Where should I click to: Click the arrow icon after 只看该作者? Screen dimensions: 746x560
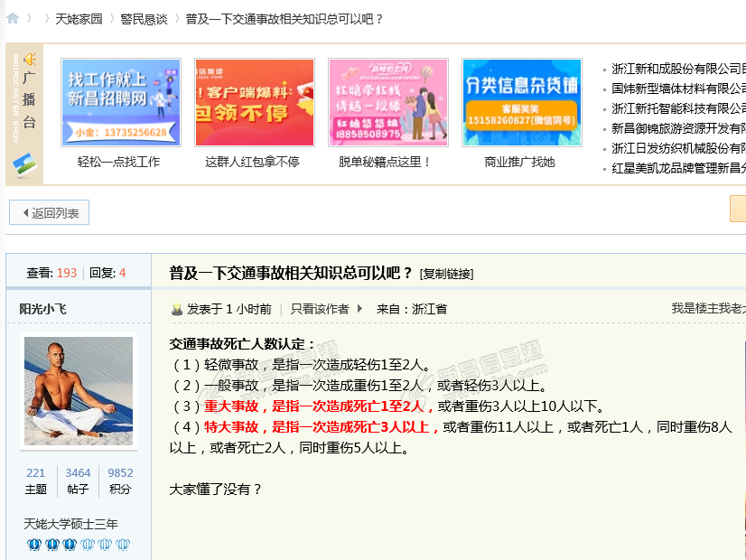click(359, 309)
